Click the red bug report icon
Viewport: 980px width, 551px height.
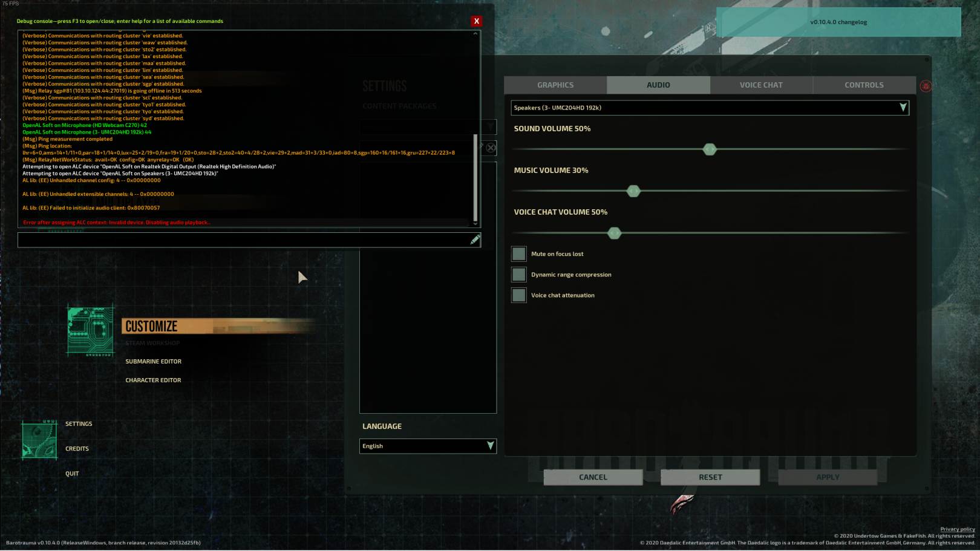click(x=926, y=85)
